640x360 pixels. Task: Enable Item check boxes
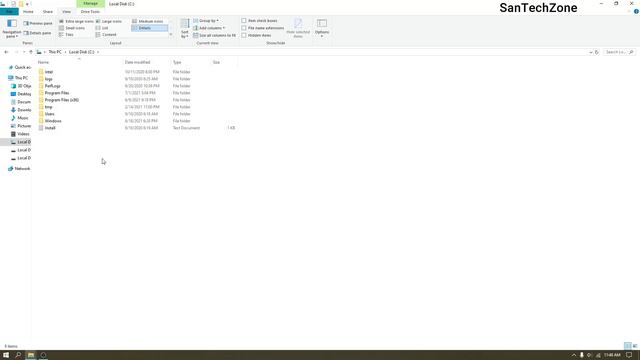[260, 20]
